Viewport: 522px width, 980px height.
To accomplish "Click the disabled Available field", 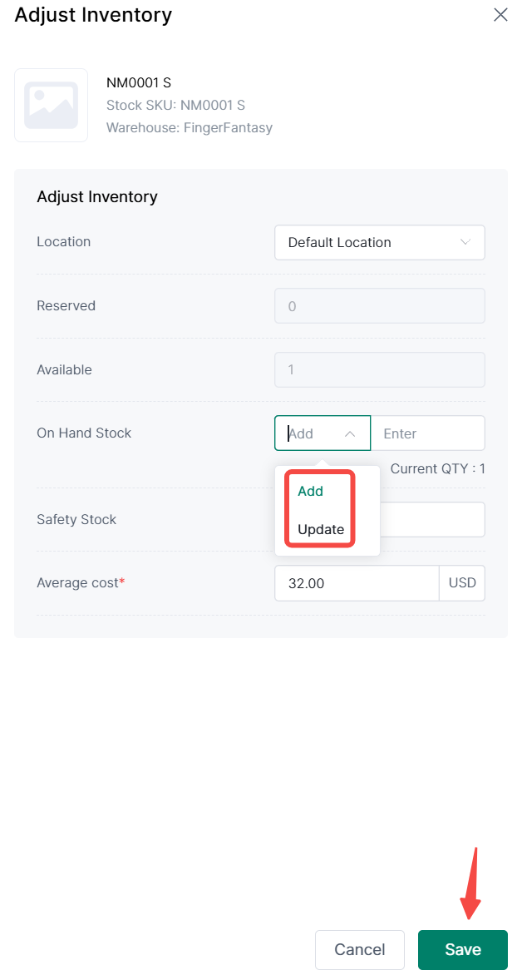I will click(x=379, y=370).
